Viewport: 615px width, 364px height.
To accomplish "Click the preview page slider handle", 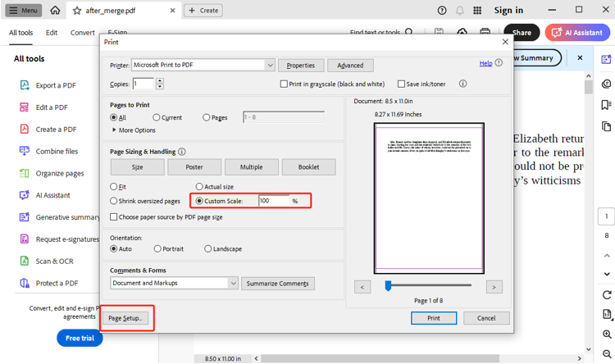I will (388, 286).
